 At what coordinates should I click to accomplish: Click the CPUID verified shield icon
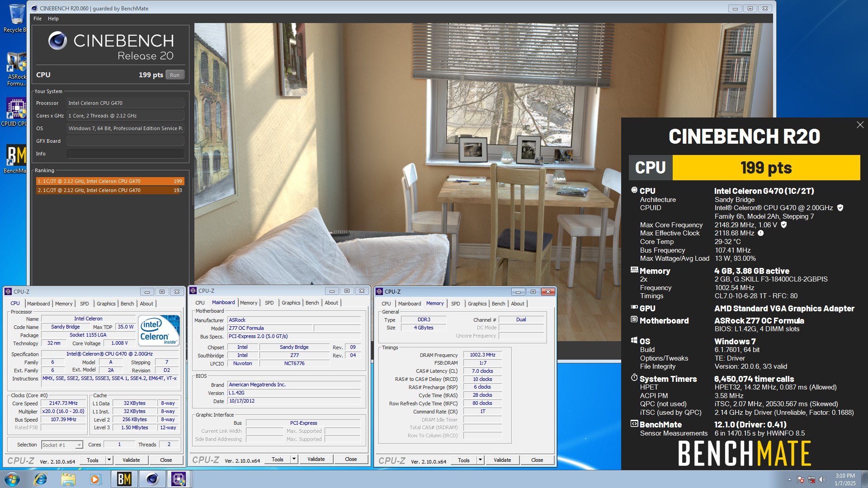[x=840, y=208]
